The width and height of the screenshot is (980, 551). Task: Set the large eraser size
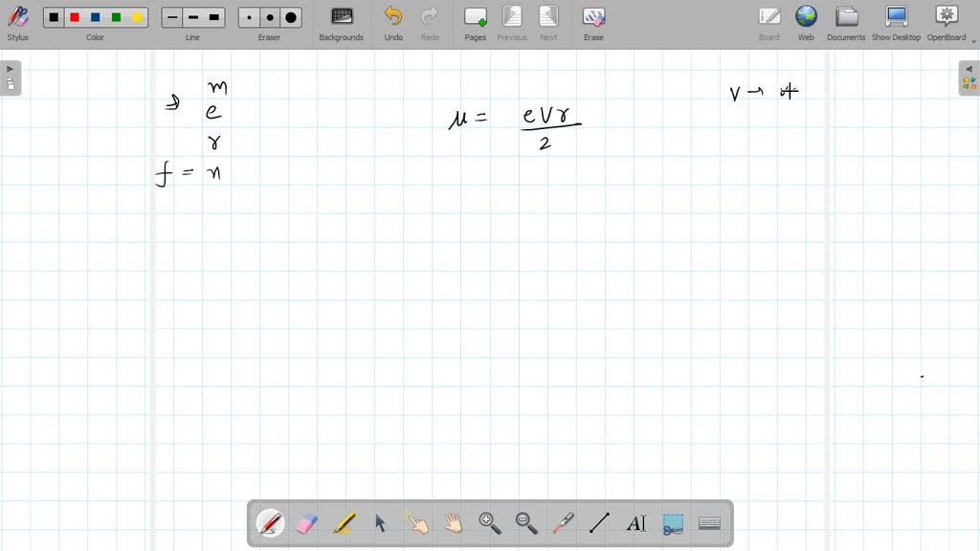tap(291, 17)
